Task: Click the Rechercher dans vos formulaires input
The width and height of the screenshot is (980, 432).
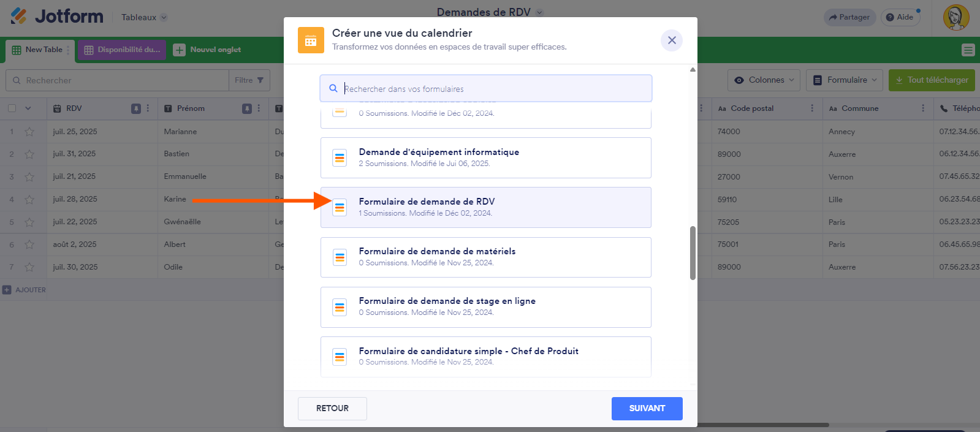Action: tap(485, 88)
